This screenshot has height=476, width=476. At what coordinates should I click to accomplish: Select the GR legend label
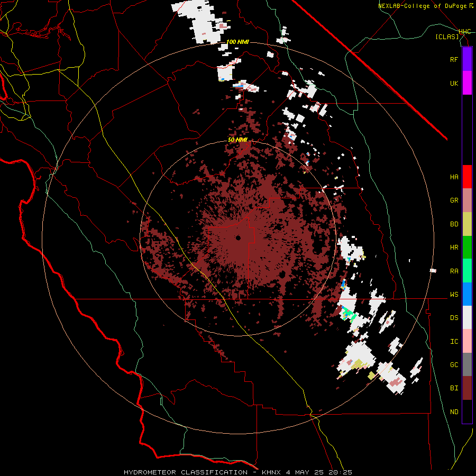[x=454, y=200]
